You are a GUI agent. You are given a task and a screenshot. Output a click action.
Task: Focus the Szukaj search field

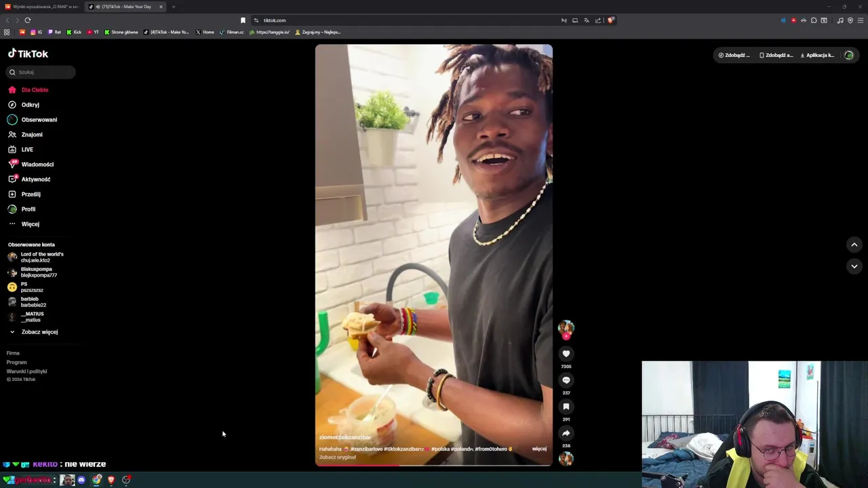click(41, 72)
